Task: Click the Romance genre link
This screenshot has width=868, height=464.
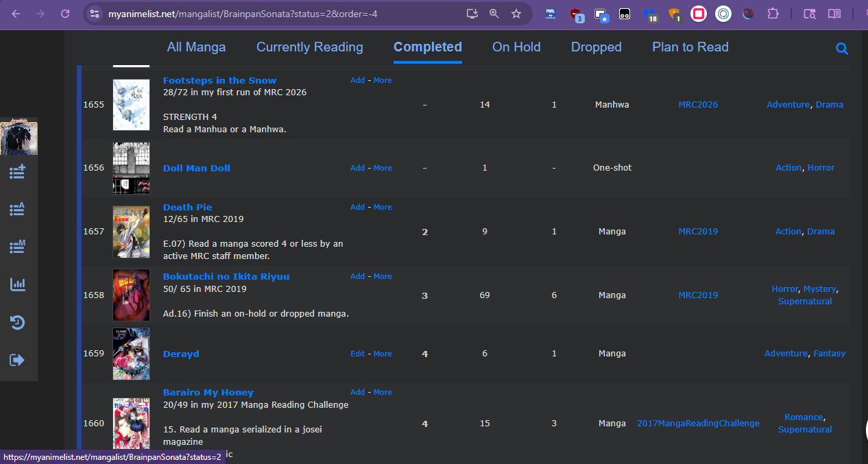Action: 804,417
